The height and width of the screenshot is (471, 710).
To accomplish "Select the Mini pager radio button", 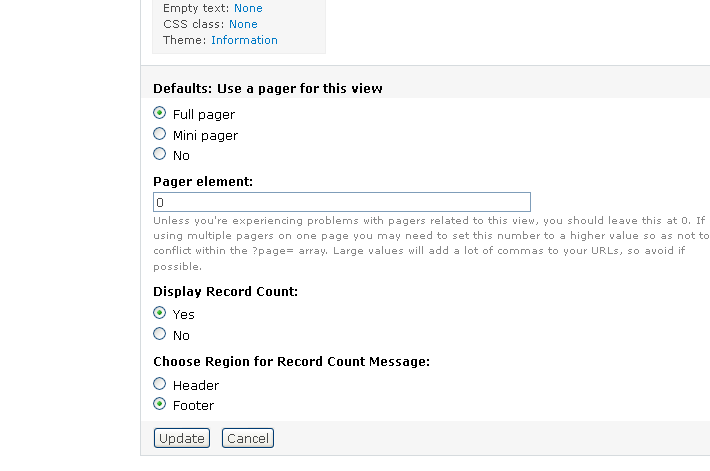I will 159,134.
